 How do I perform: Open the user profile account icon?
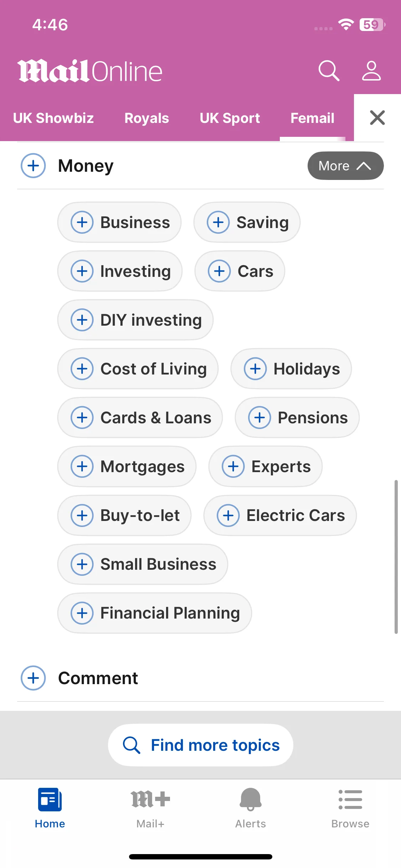[371, 71]
